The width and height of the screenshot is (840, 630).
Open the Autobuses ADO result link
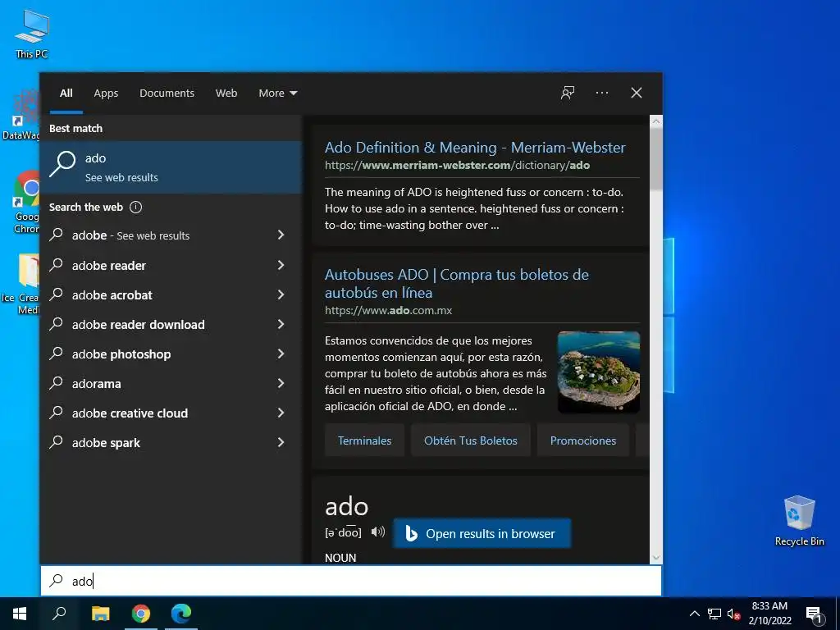pyautogui.click(x=456, y=283)
